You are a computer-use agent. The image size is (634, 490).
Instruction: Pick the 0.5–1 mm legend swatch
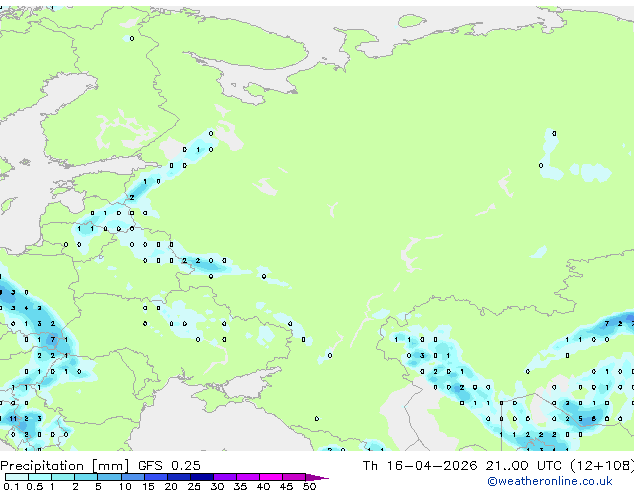(40, 477)
